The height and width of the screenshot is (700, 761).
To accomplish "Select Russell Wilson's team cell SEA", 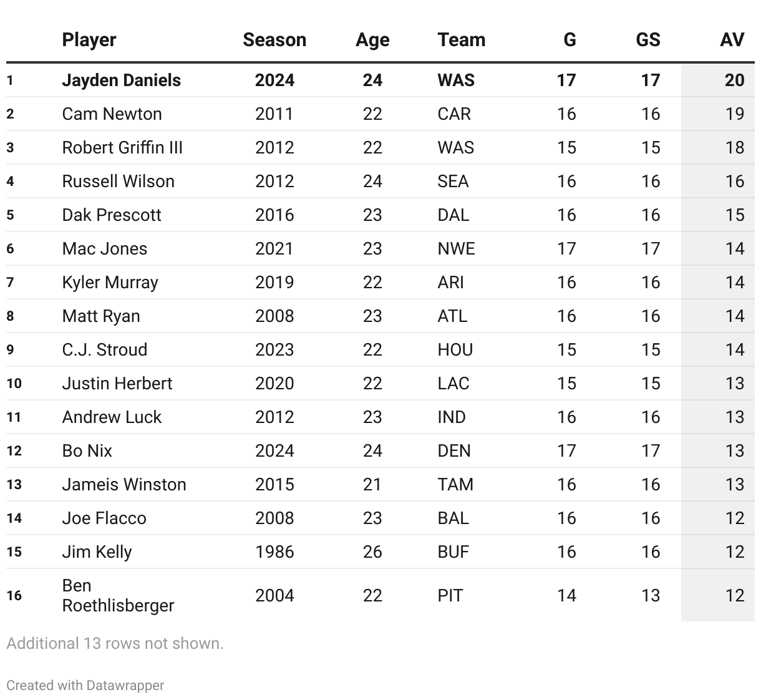I will click(x=453, y=182).
